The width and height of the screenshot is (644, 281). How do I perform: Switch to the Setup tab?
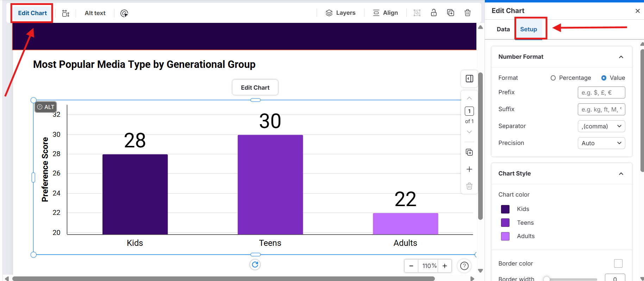tap(529, 29)
